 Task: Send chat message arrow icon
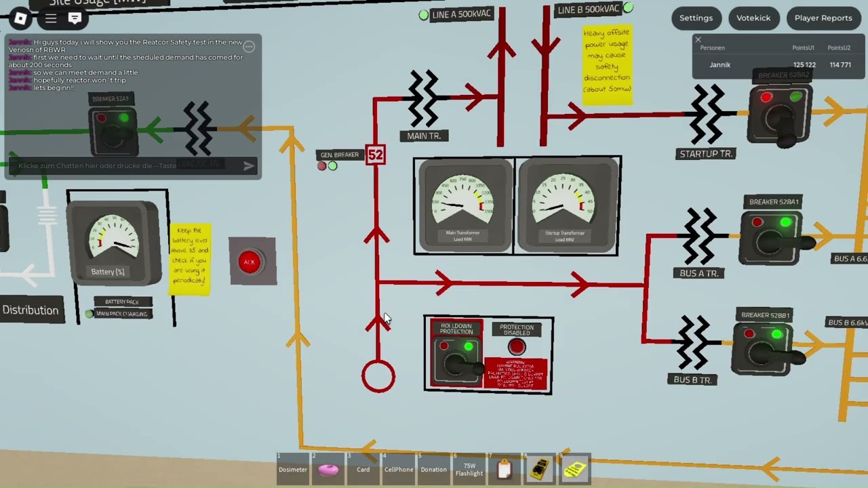point(249,165)
